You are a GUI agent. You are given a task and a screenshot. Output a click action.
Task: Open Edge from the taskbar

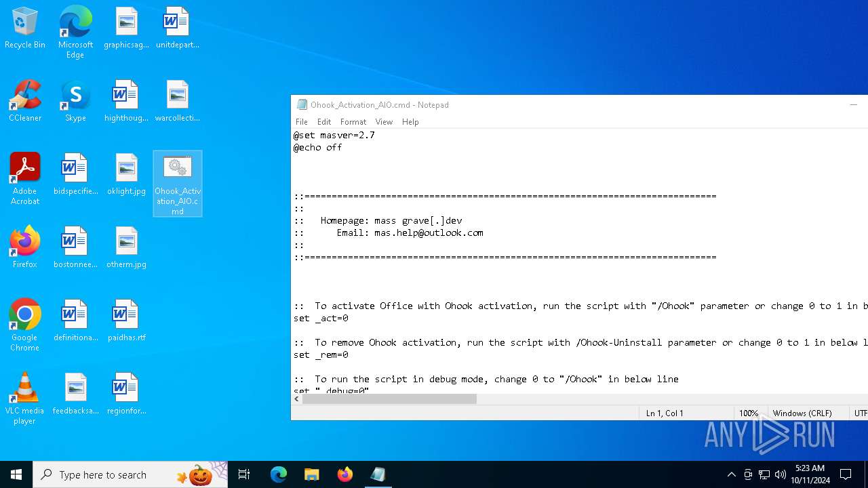click(279, 474)
